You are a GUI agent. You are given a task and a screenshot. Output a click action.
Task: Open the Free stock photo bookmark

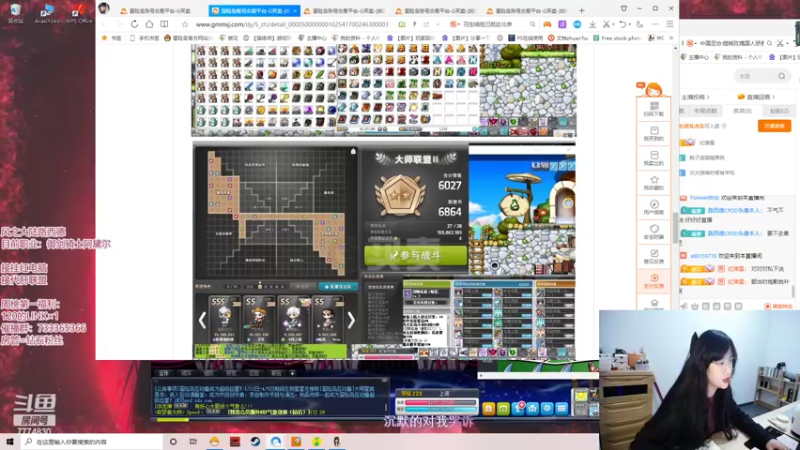click(x=617, y=38)
